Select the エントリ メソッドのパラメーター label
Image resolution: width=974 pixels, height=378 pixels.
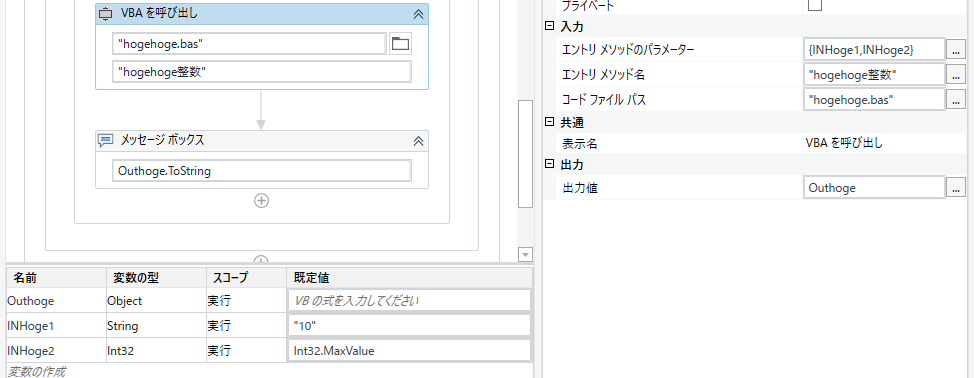[627, 49]
